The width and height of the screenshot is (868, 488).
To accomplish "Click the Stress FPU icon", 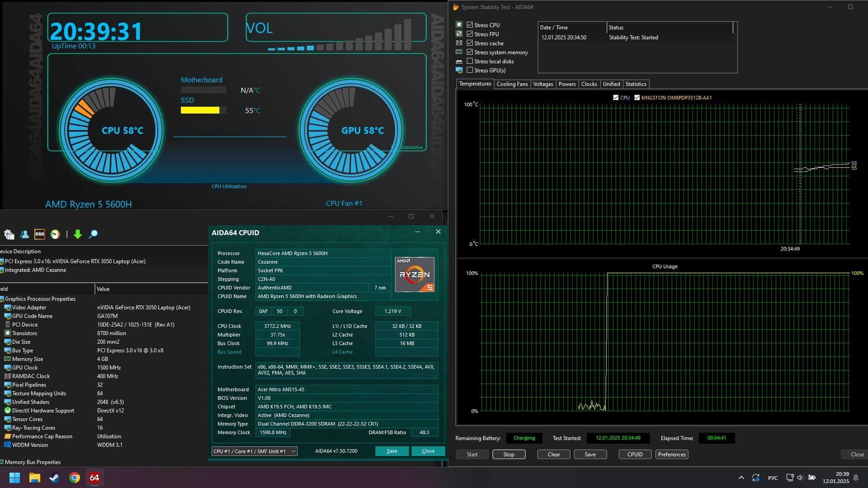I will tap(459, 34).
